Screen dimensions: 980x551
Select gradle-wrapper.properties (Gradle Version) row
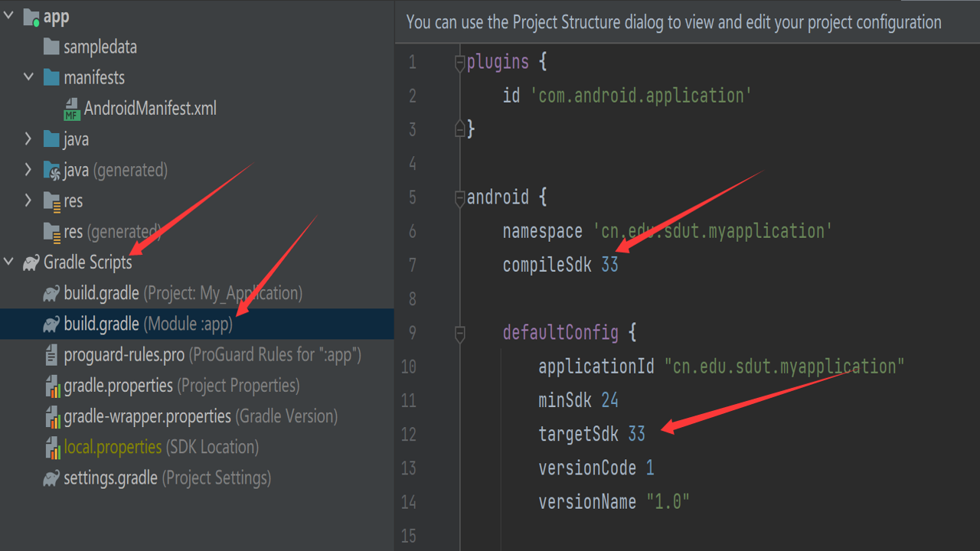[197, 417]
